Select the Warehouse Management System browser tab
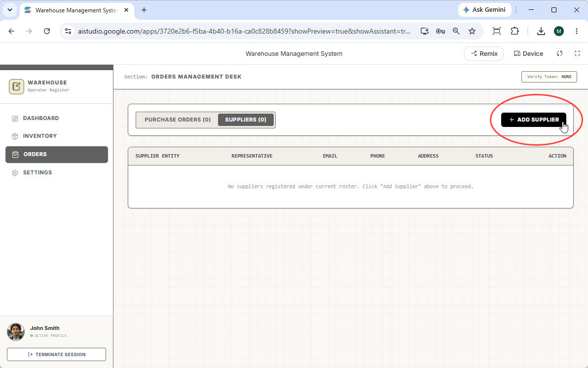This screenshot has width=588, height=368. tap(77, 10)
